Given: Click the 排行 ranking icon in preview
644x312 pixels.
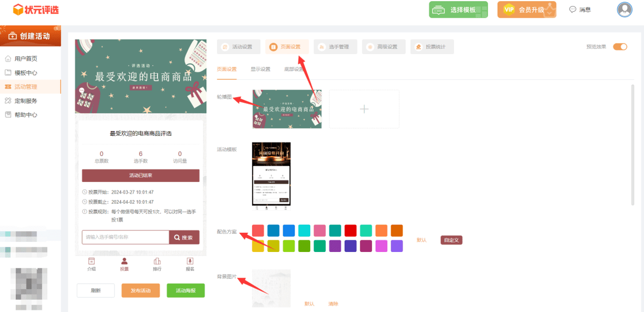Looking at the screenshot, I should point(157,264).
